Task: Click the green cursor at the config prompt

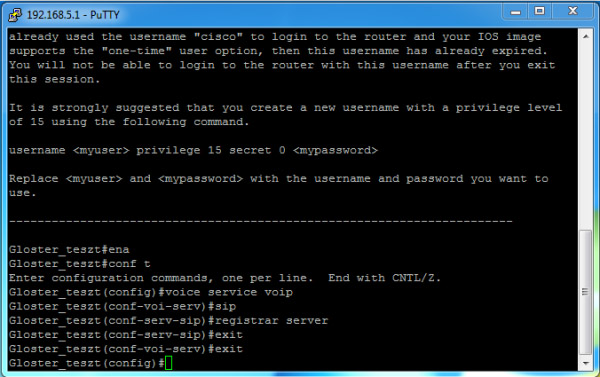Action: [x=168, y=363]
